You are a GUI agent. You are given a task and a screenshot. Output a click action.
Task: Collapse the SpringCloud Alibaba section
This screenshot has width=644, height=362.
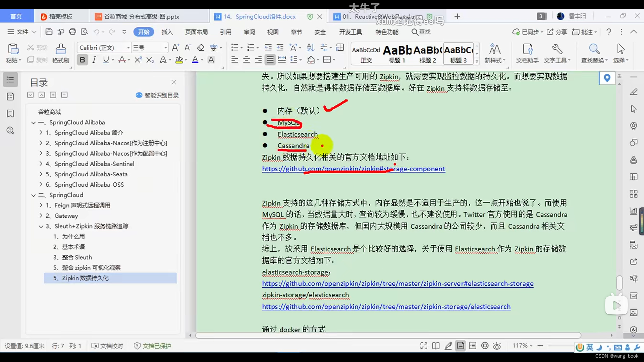coord(34,123)
